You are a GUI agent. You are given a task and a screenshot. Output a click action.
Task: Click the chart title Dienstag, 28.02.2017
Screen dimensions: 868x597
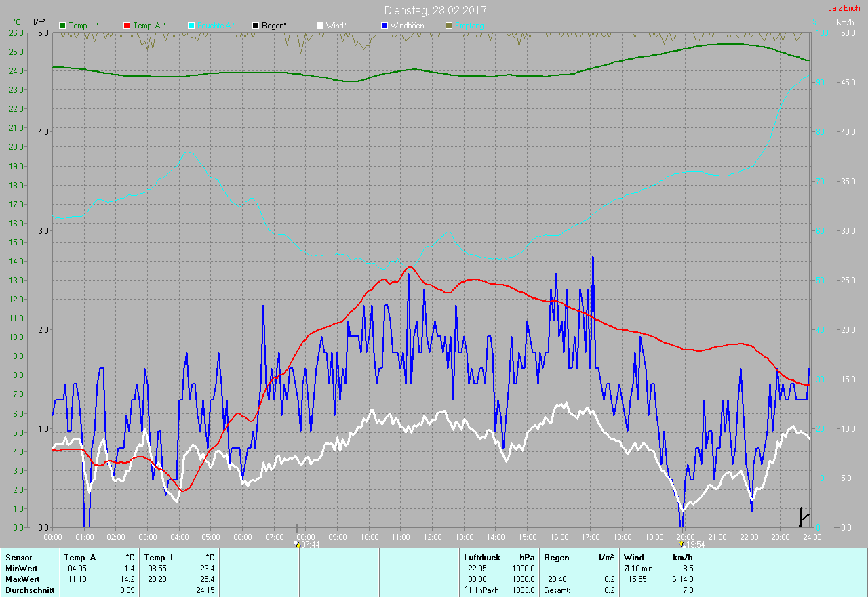[435, 10]
